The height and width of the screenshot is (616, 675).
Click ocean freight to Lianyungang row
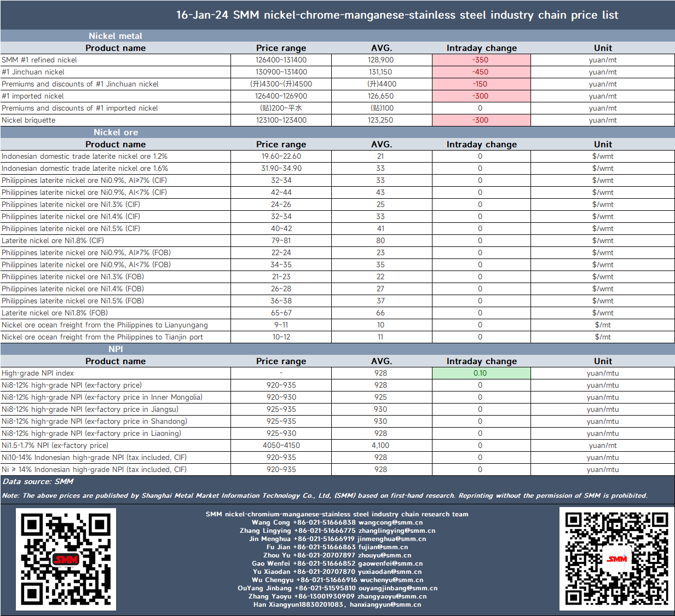105,325
